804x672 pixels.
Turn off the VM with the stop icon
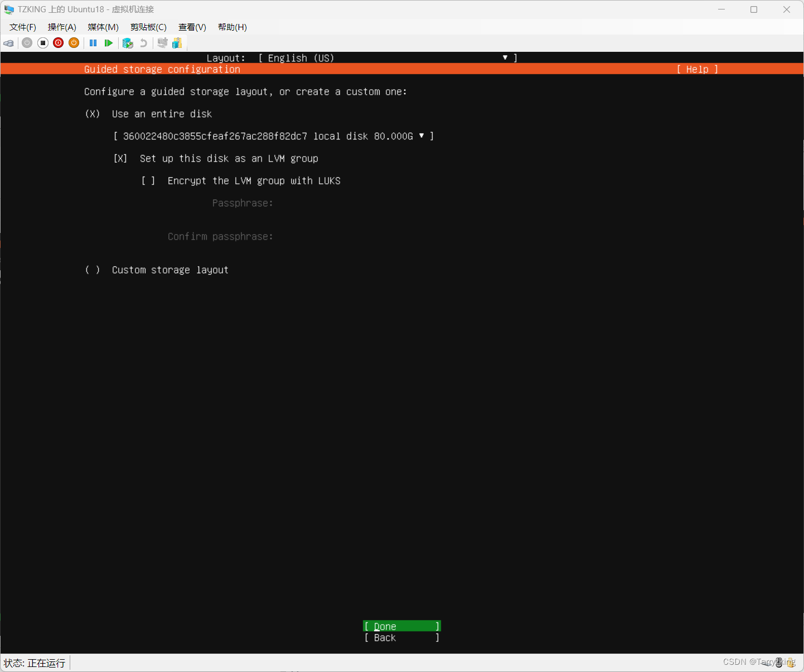coord(43,43)
